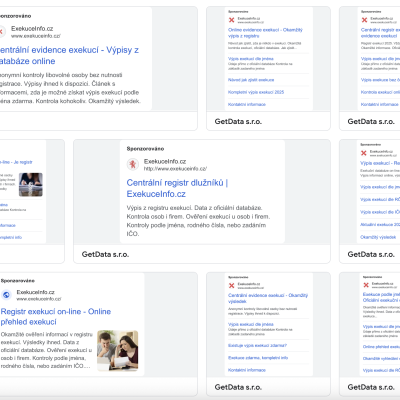Open headline 'Online evidence exekucí - Okamžitý výpis z registru'
400x400 pixels.
click(265, 33)
